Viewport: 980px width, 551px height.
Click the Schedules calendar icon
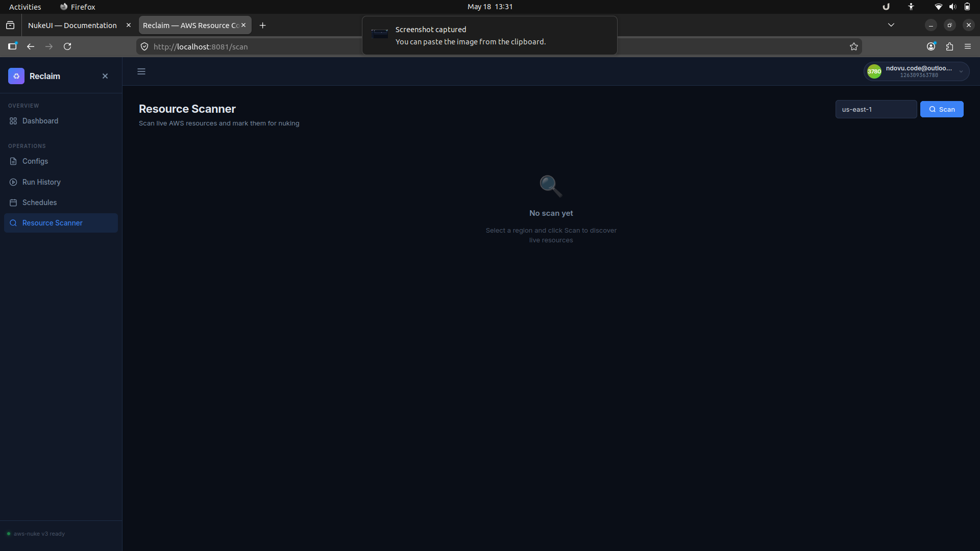13,203
